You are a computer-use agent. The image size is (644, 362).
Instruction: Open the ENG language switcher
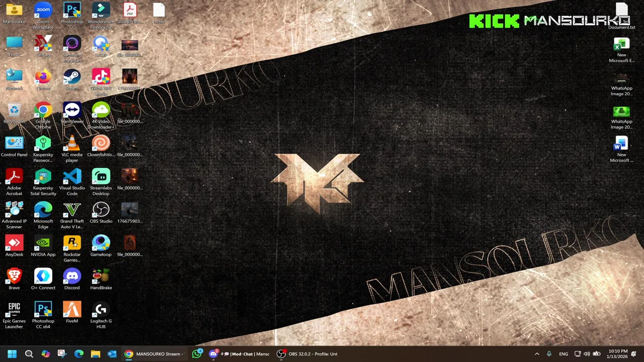pos(563,354)
